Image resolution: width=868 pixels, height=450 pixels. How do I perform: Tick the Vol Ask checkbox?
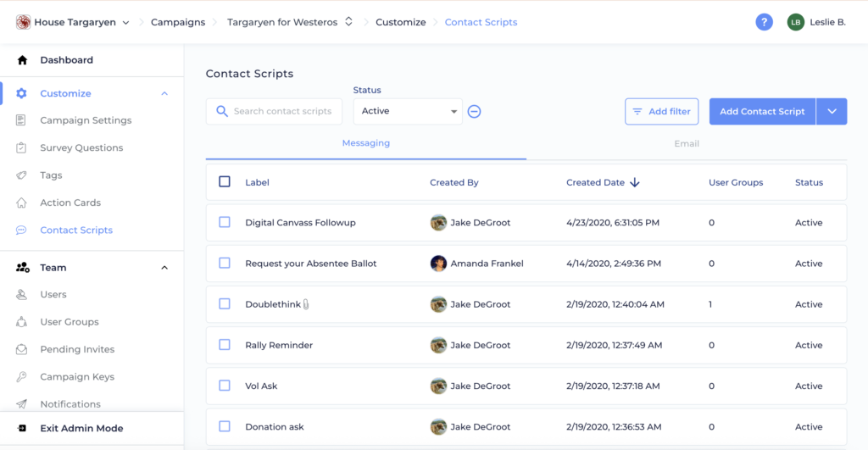[x=224, y=386]
